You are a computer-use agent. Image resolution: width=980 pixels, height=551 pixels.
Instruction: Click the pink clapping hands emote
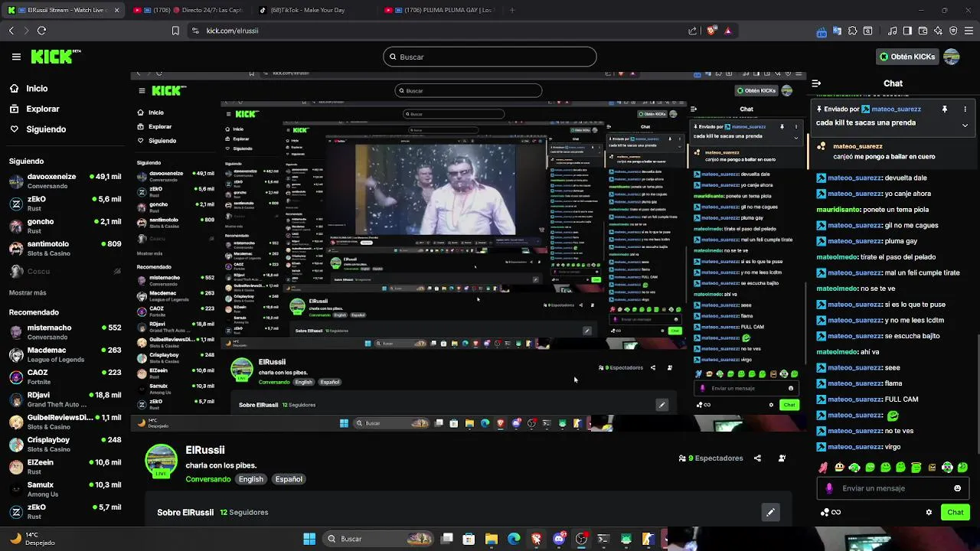tap(823, 468)
